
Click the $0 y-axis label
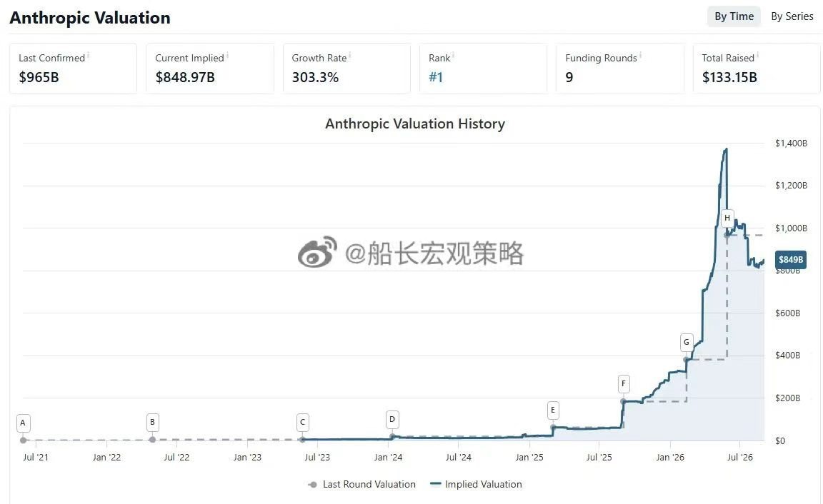click(x=780, y=440)
